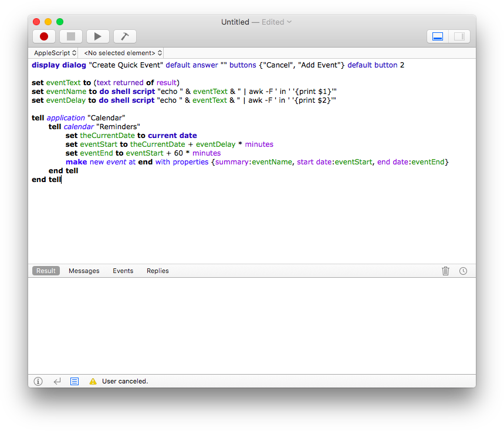
Task: Open the Replies tab
Action: pyautogui.click(x=157, y=271)
